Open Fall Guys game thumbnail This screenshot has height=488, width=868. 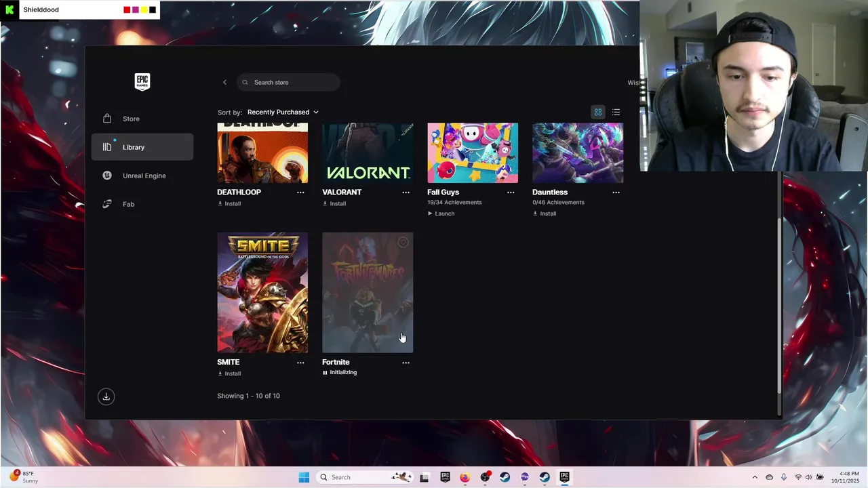point(473,153)
